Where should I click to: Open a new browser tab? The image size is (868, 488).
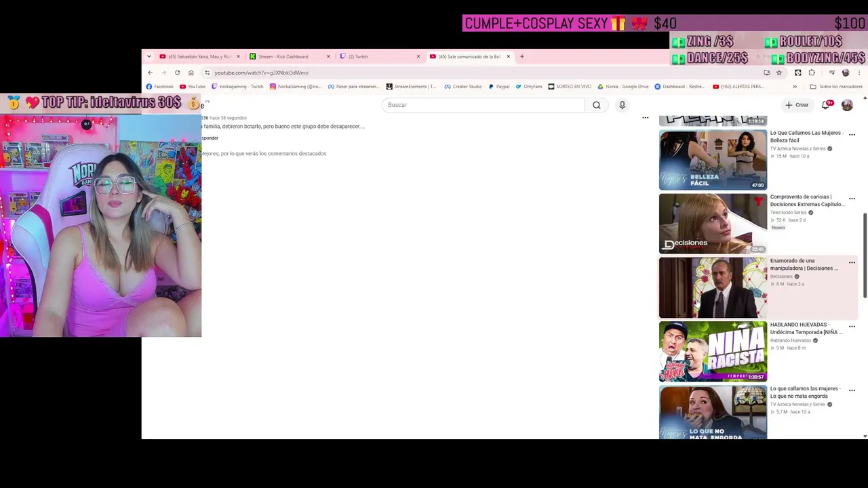(521, 56)
